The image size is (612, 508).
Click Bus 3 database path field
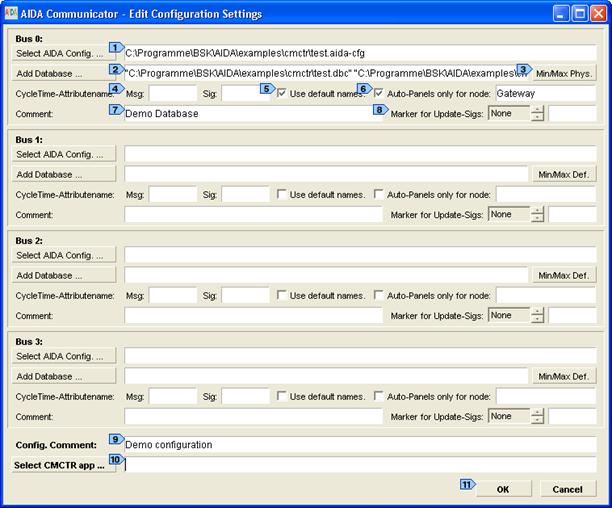[x=326, y=377]
